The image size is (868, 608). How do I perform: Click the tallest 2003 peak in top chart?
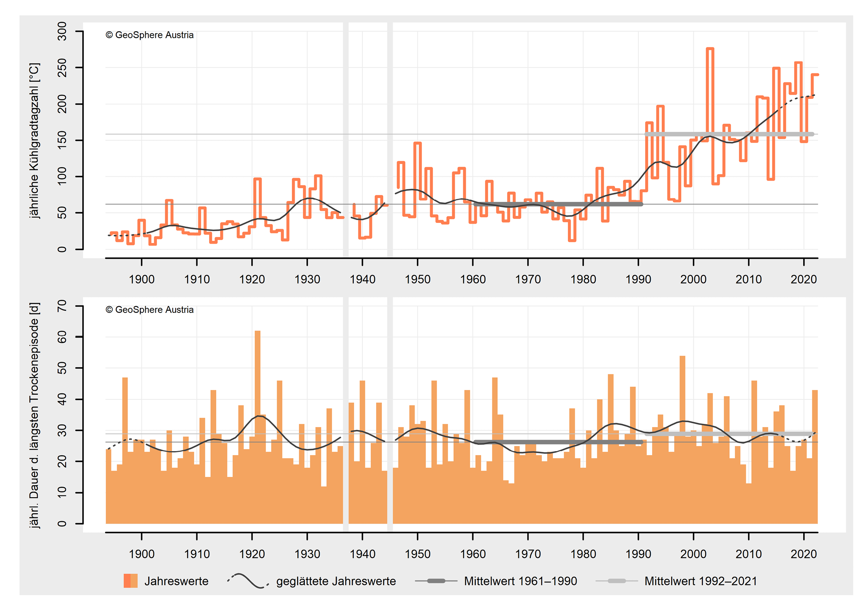click(710, 49)
